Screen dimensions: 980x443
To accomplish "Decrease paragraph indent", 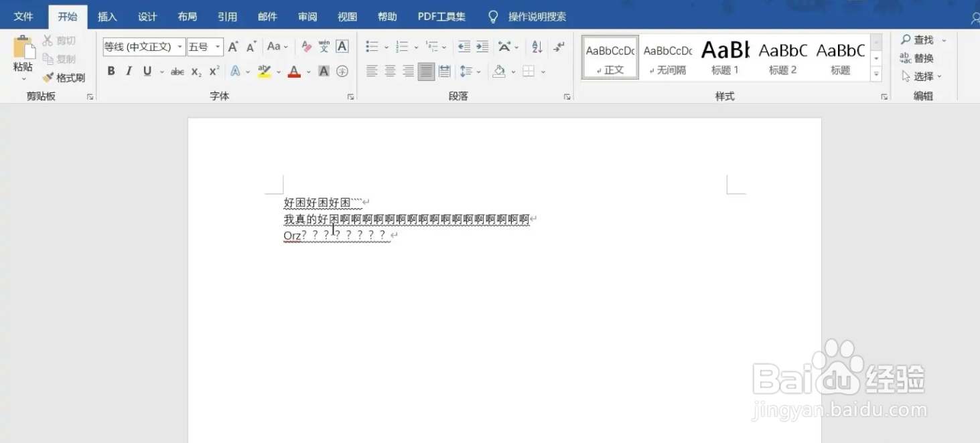I will [x=464, y=47].
